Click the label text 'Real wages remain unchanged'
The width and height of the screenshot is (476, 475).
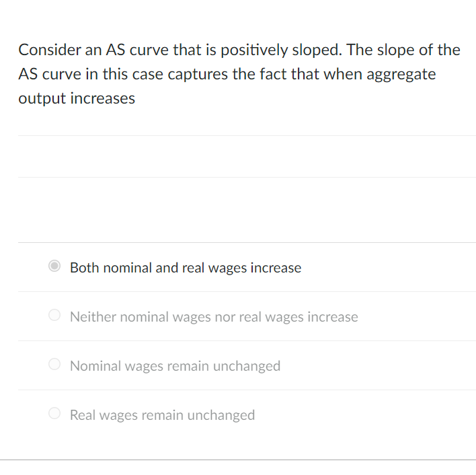tap(163, 415)
